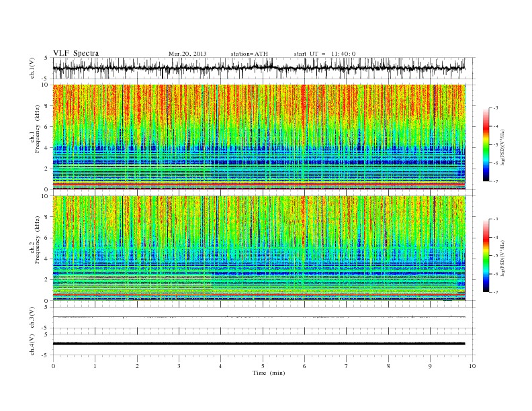The height and width of the screenshot is (411, 532).
Task: Click the "ch.4(V)" axis label
Action: pos(32,345)
